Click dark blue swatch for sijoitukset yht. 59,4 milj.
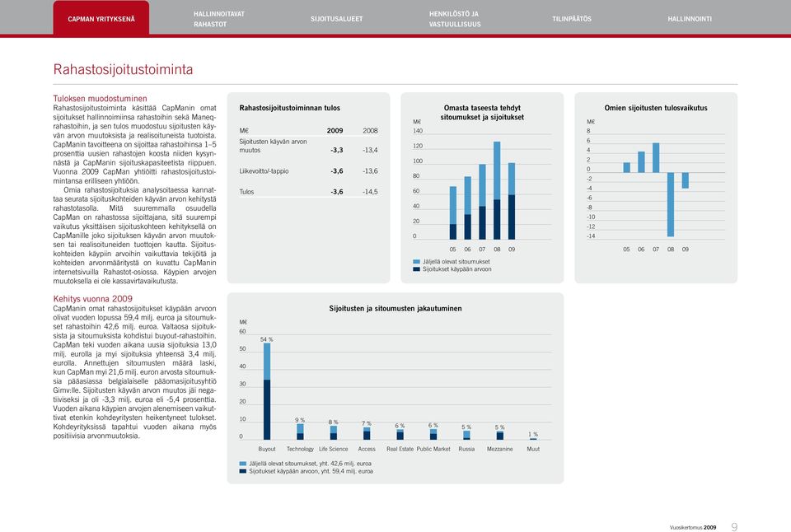The height and width of the screenshot is (532, 791). tap(242, 471)
